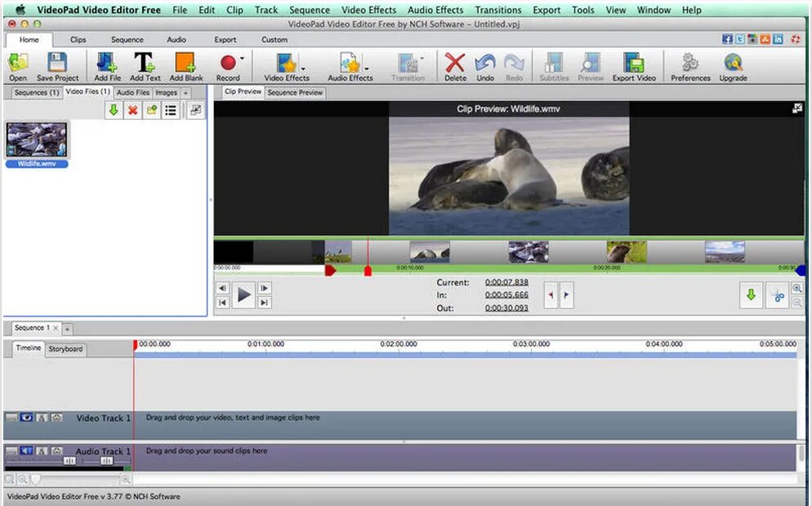The image size is (812, 506).
Task: Click the Current time value 0:00:07.838
Action: 506,282
